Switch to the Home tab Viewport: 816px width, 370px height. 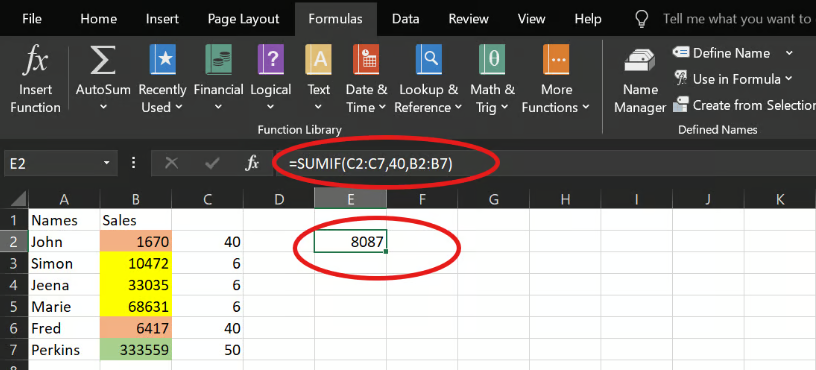tap(98, 19)
